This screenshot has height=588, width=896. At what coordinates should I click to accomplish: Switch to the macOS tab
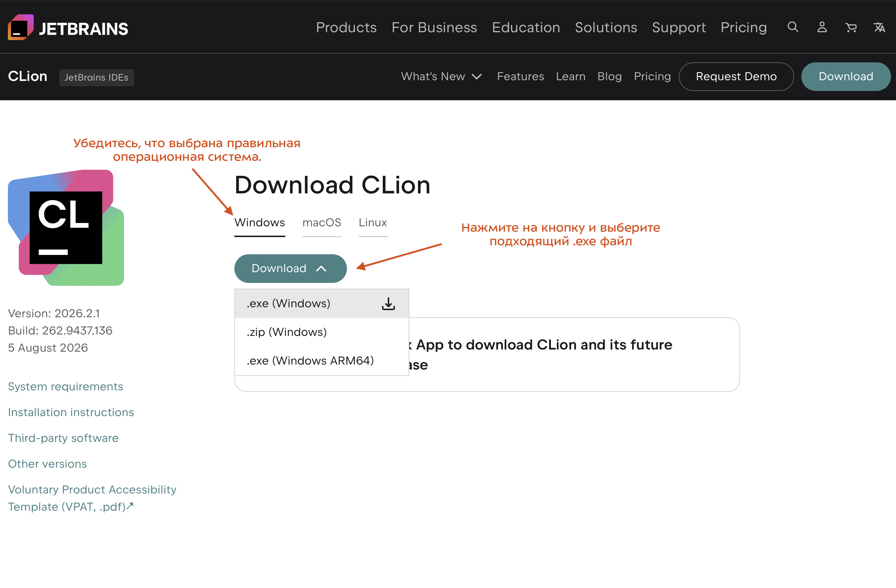(321, 223)
